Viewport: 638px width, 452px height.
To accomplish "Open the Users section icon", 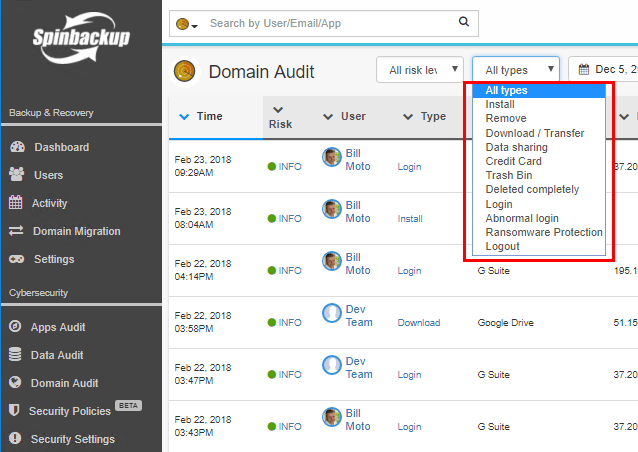I will 16,175.
